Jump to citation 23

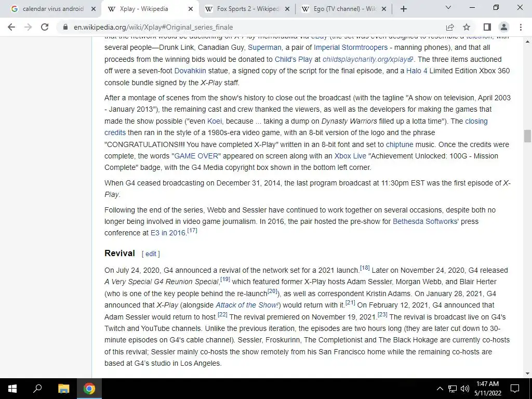pyautogui.click(x=382, y=315)
